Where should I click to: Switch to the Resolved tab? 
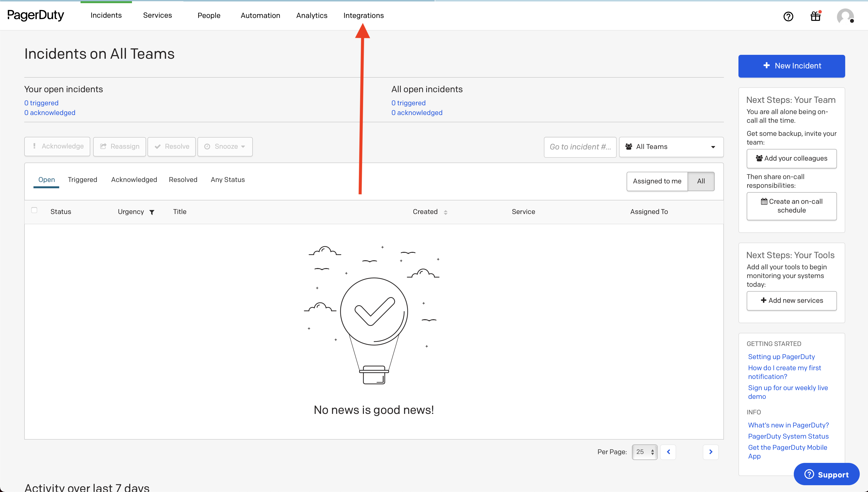183,180
